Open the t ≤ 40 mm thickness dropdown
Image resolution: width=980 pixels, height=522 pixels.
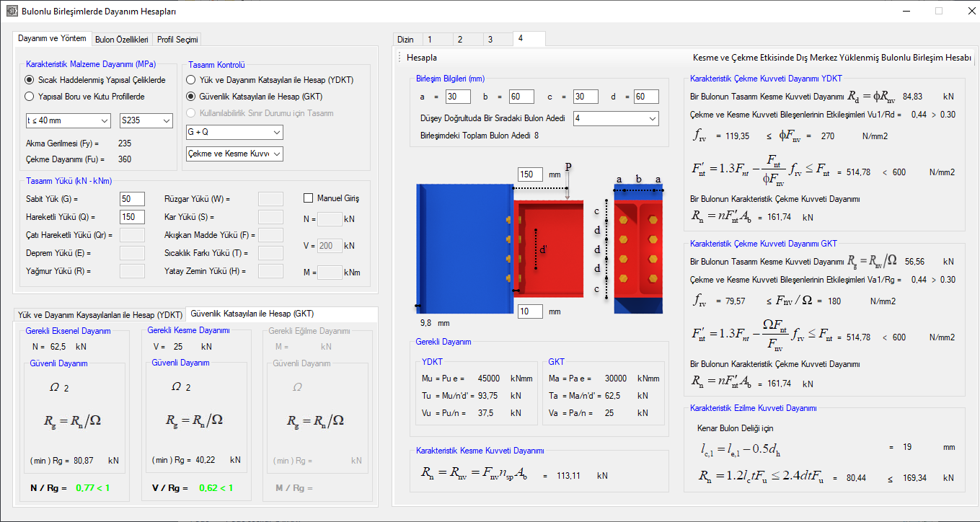coord(67,121)
